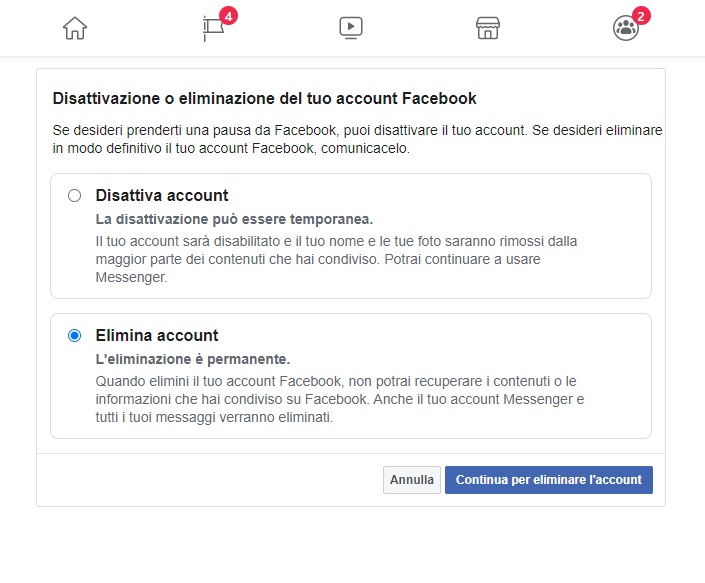
Task: Open the Watch video icon
Action: tap(351, 28)
